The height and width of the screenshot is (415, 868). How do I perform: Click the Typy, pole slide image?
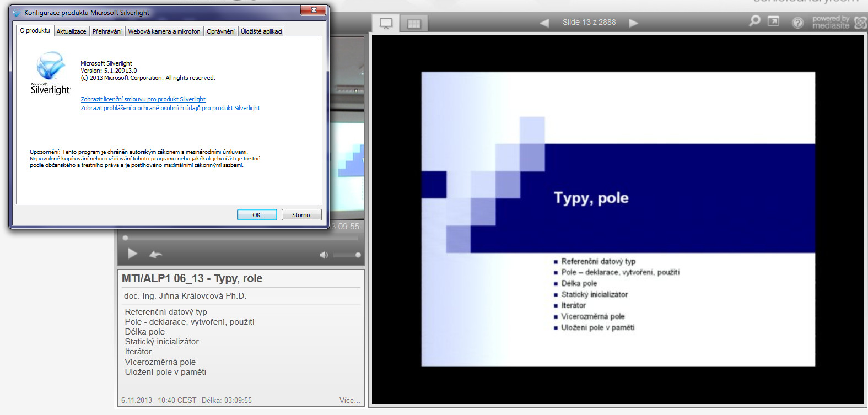coord(618,219)
